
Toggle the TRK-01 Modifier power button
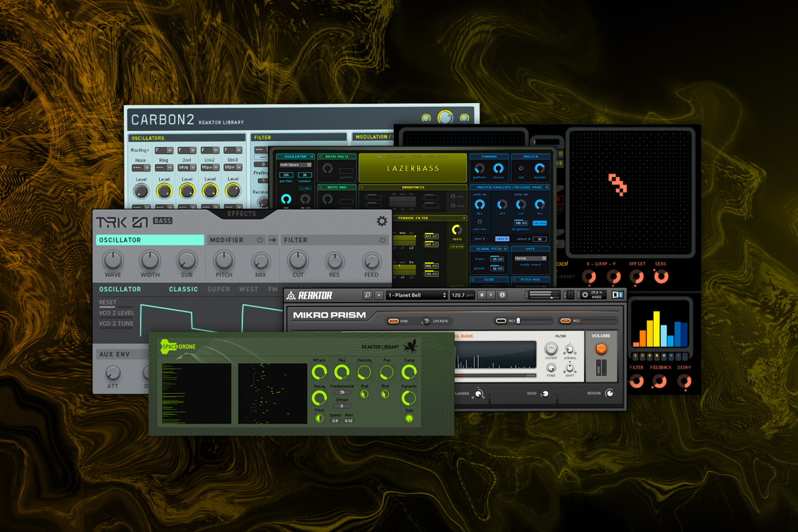tap(259, 240)
